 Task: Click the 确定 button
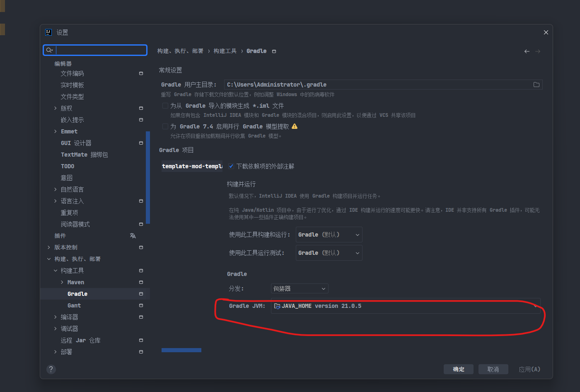459,369
